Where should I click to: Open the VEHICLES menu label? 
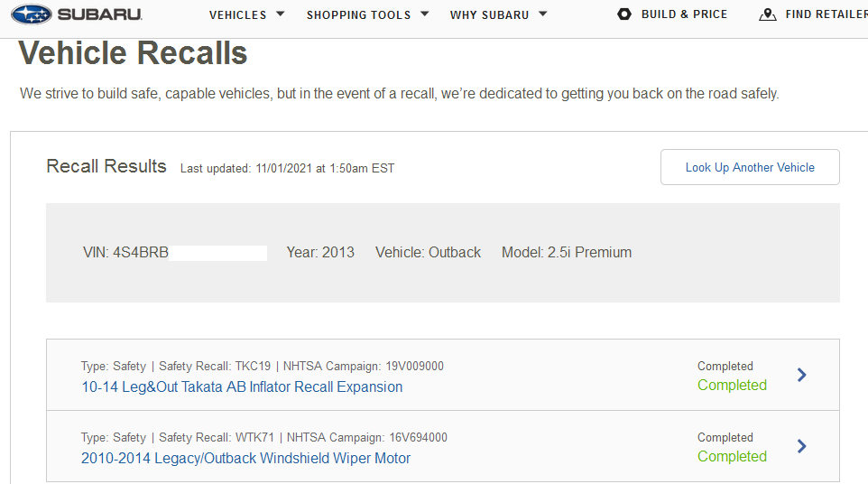coord(237,15)
